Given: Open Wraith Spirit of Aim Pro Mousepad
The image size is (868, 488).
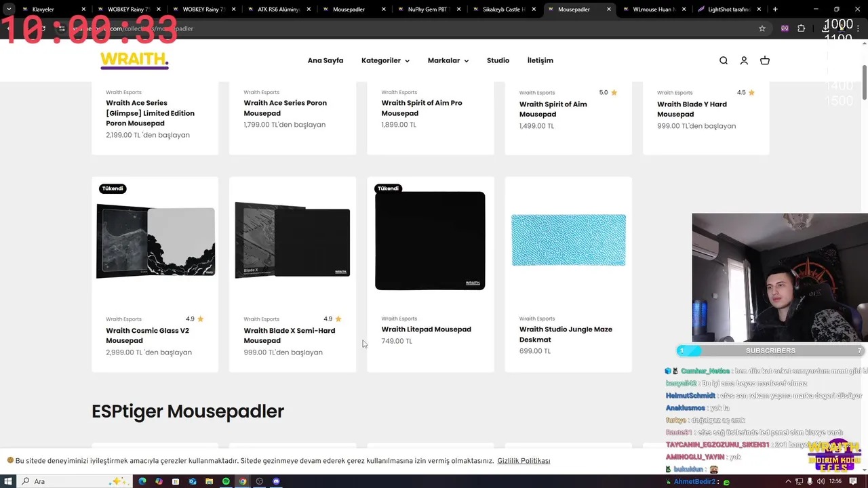Looking at the screenshot, I should click(422, 108).
